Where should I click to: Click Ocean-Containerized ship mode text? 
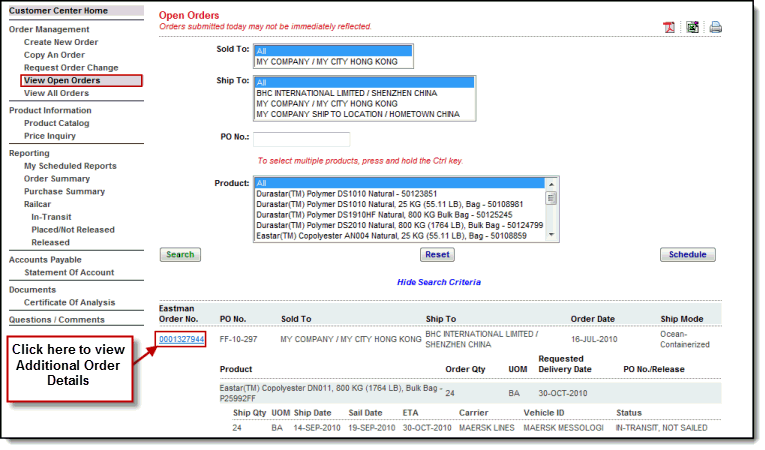coord(684,339)
